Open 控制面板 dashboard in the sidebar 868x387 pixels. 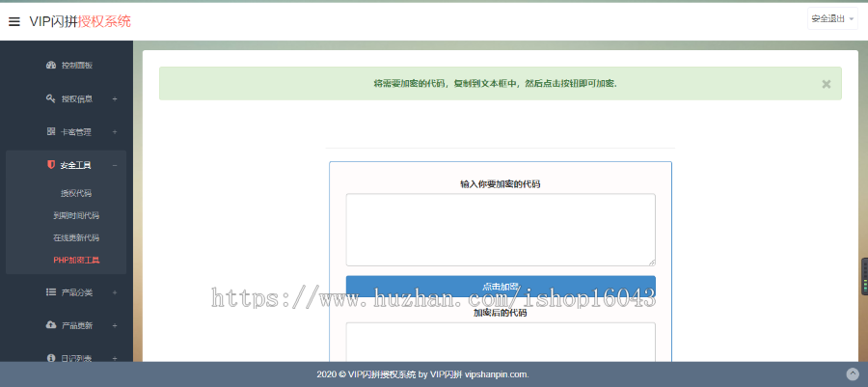(x=75, y=66)
